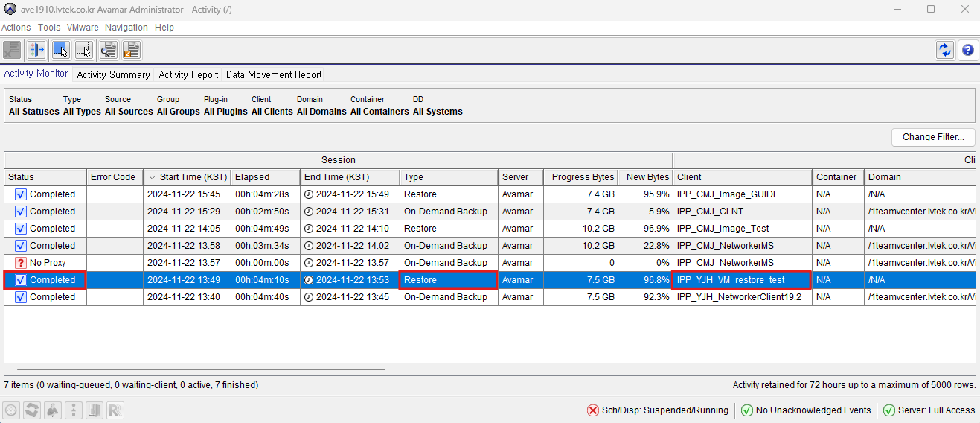This screenshot has width=980, height=423.
Task: Open the Help menu
Action: (164, 28)
